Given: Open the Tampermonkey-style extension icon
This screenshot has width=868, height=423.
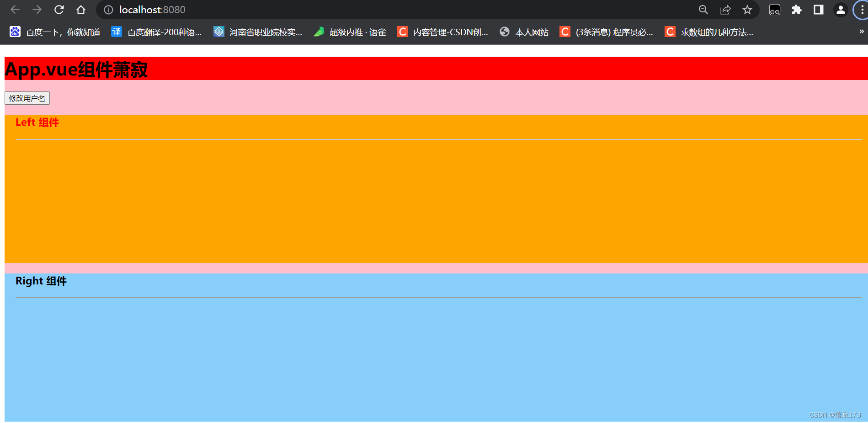Looking at the screenshot, I should click(775, 10).
